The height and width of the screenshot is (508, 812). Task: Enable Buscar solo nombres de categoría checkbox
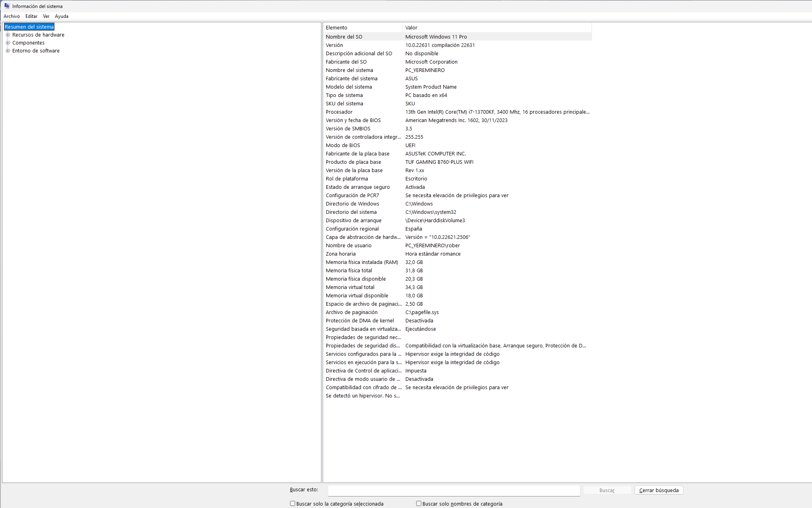click(x=419, y=504)
